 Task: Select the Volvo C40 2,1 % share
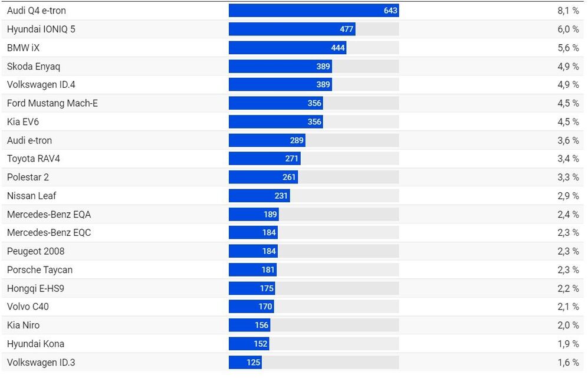[568, 307]
